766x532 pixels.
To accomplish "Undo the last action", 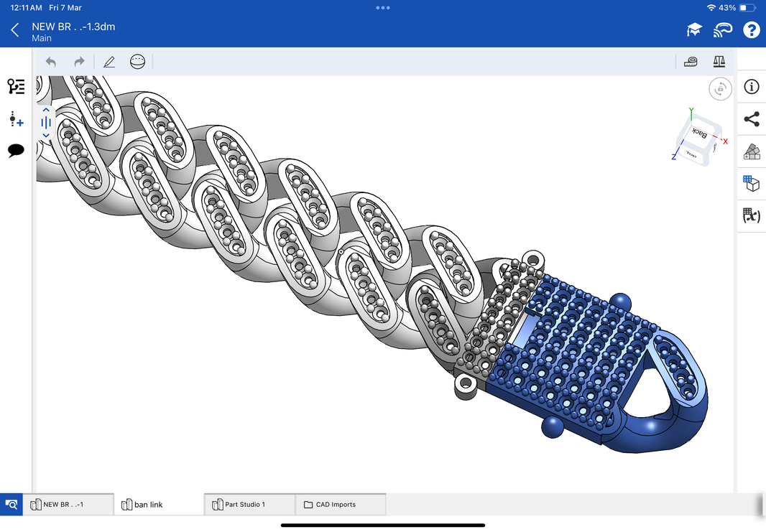I will [50, 62].
